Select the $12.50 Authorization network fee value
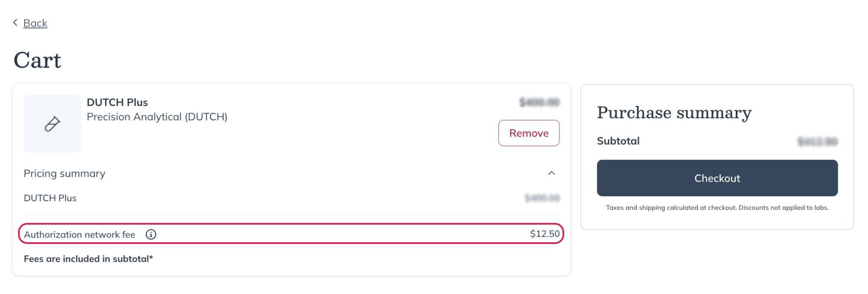The height and width of the screenshot is (294, 868). [x=544, y=233]
